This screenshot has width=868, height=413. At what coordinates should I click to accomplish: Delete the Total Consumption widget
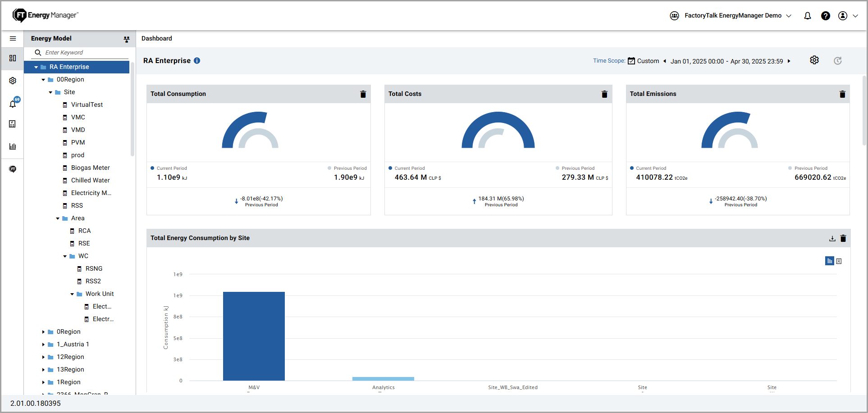click(x=363, y=94)
